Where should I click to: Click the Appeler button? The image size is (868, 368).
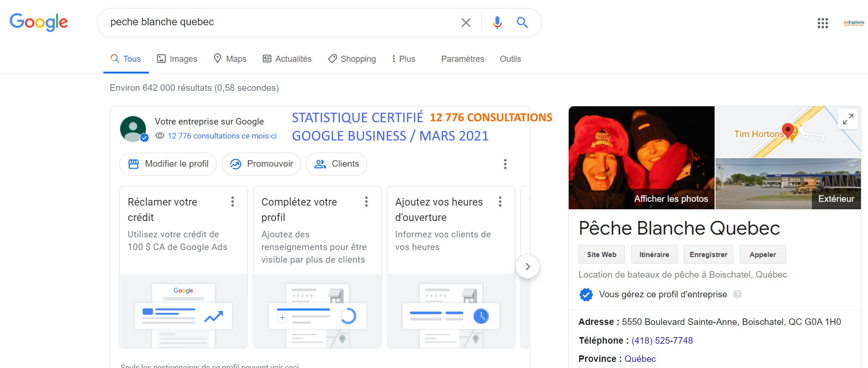[x=763, y=254]
